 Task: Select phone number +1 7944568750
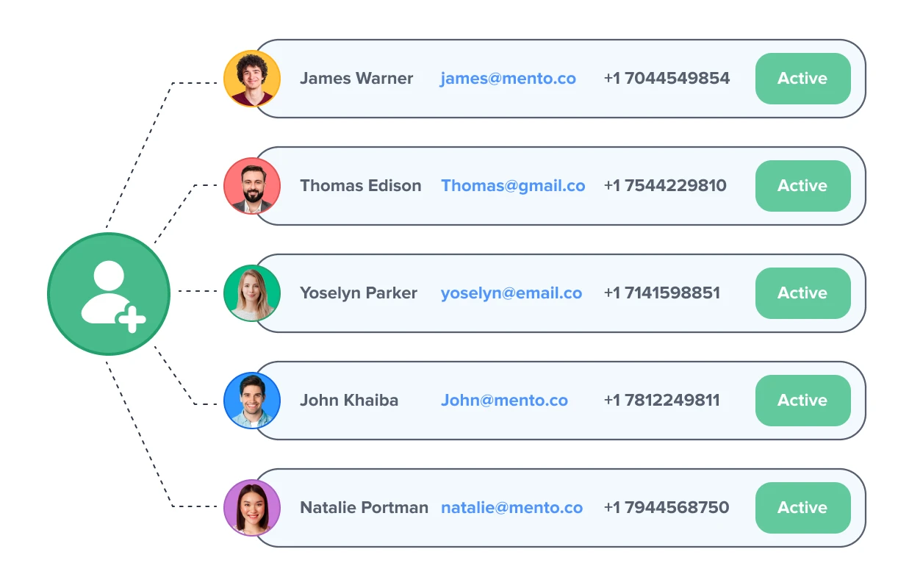(667, 508)
